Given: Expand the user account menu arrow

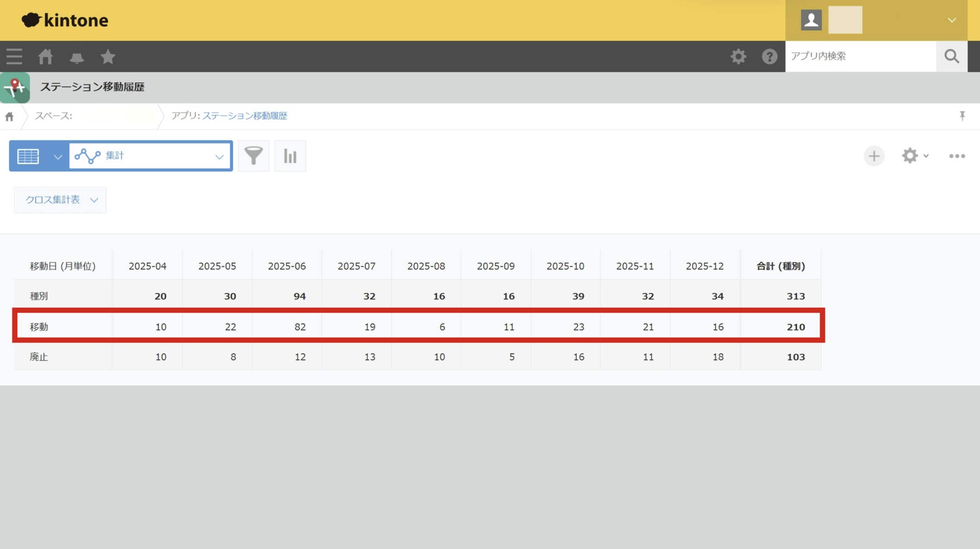Looking at the screenshot, I should [952, 20].
